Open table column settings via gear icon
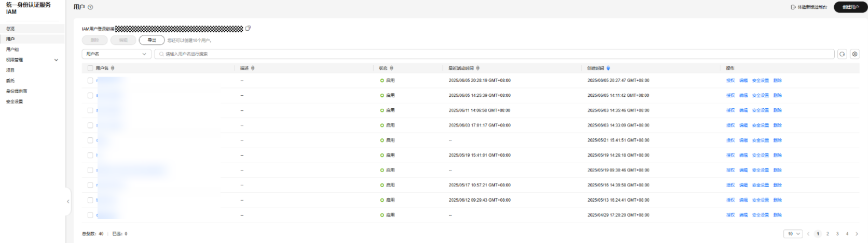Screen dimensions: 868x243 click(855, 54)
